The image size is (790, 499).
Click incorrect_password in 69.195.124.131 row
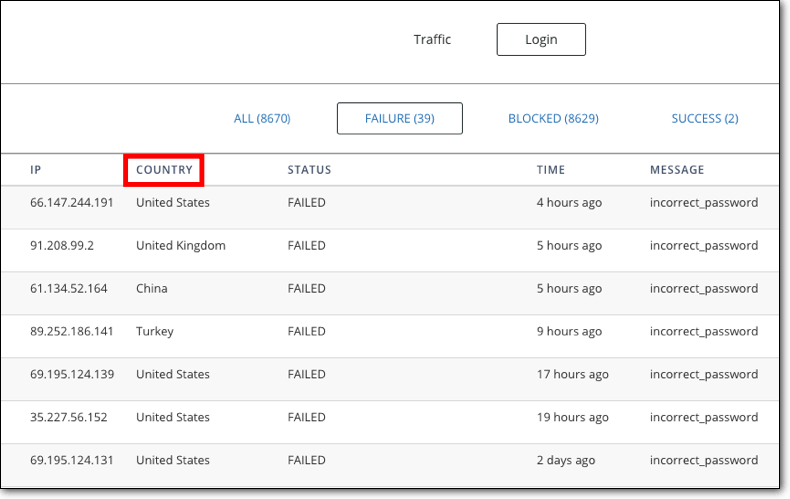click(x=704, y=460)
